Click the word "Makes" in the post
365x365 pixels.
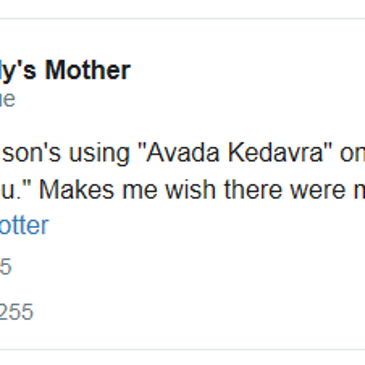(x=77, y=190)
